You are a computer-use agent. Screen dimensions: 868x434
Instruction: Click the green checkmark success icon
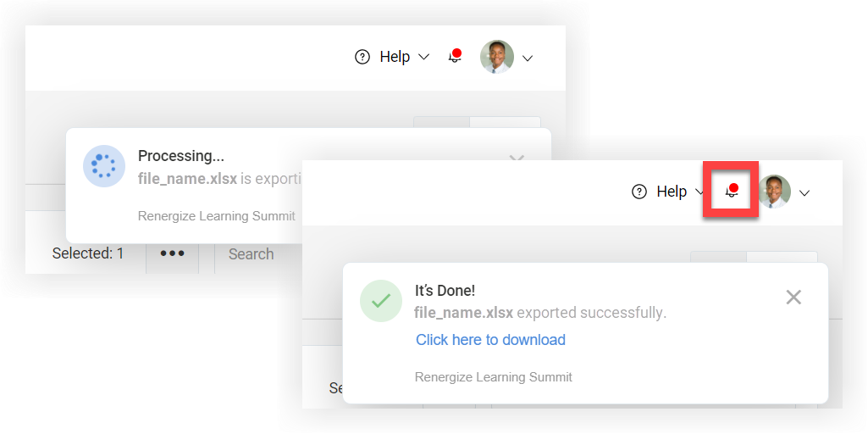381,300
